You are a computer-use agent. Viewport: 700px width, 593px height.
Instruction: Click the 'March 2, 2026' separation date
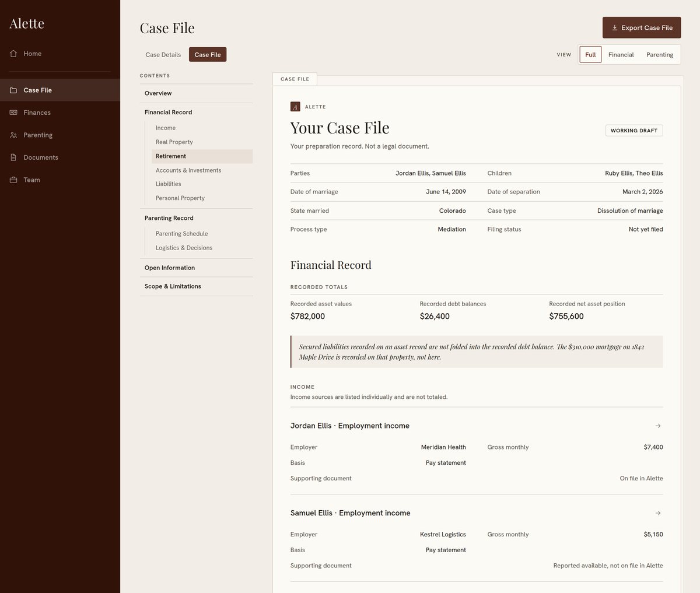click(642, 192)
